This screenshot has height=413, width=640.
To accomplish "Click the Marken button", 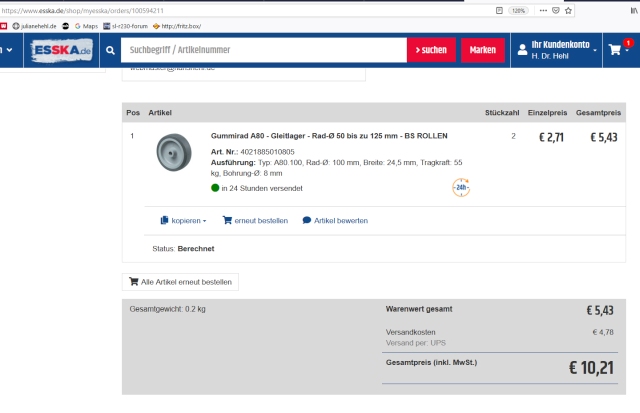I will coord(482,50).
